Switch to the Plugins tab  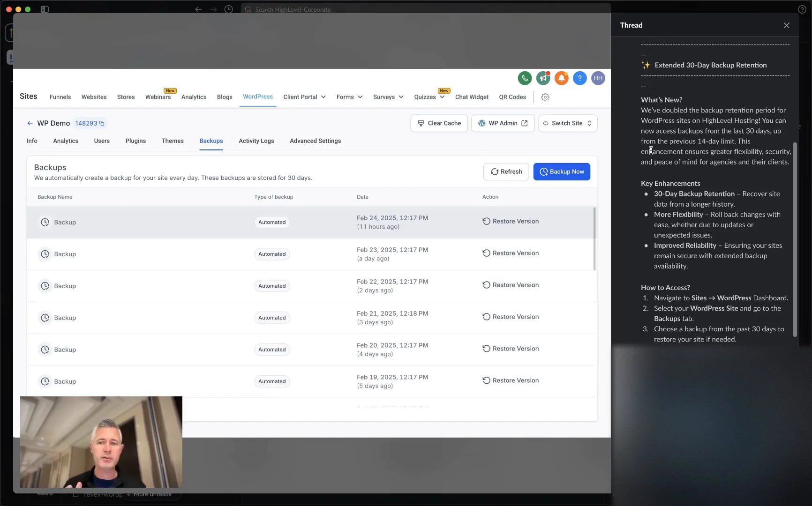135,141
